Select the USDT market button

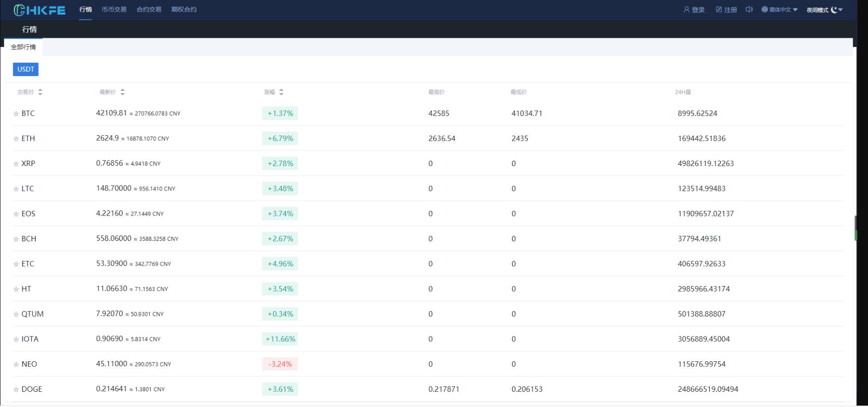pyautogui.click(x=26, y=69)
